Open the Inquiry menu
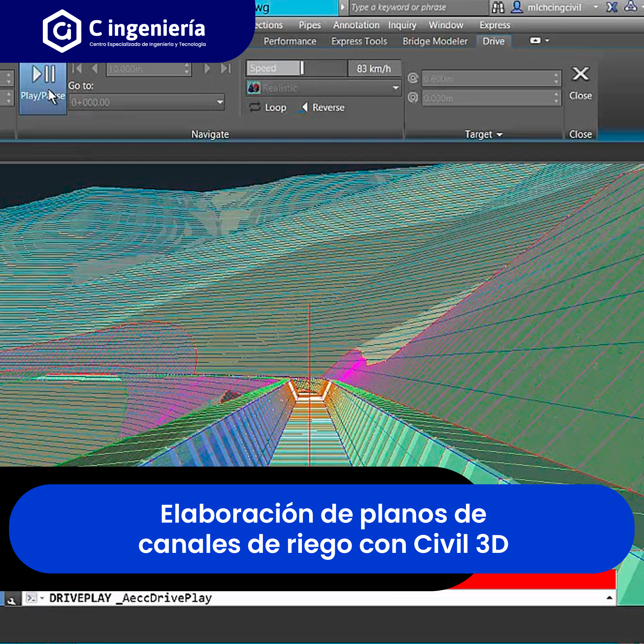Screen dimensions: 644x644 point(402,25)
